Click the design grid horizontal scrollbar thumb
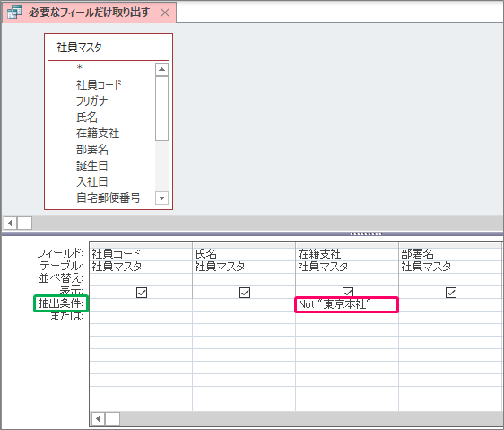 click(112, 418)
